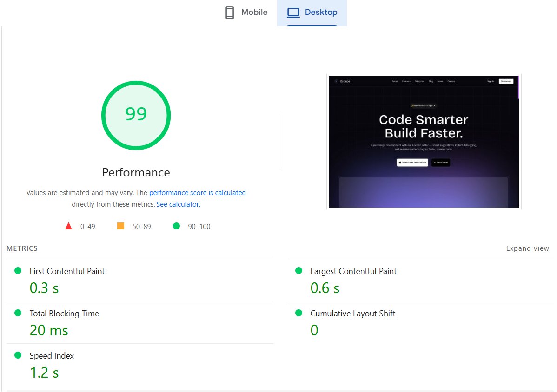Click the mobile phone icon
The image size is (557, 392).
pyautogui.click(x=230, y=13)
